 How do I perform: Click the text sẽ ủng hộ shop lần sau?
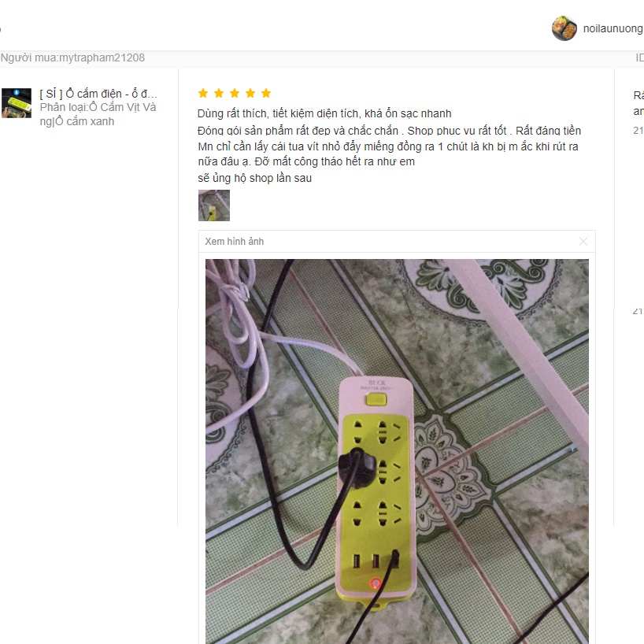[x=254, y=178]
